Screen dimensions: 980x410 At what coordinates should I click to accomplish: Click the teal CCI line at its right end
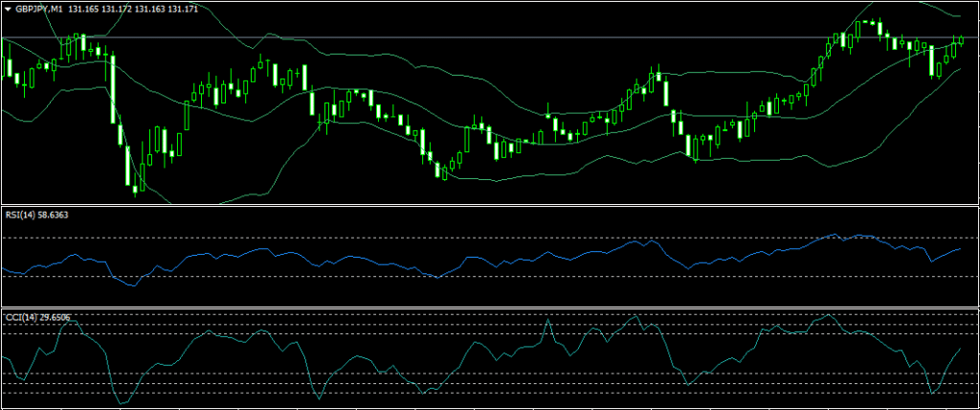[959, 350]
